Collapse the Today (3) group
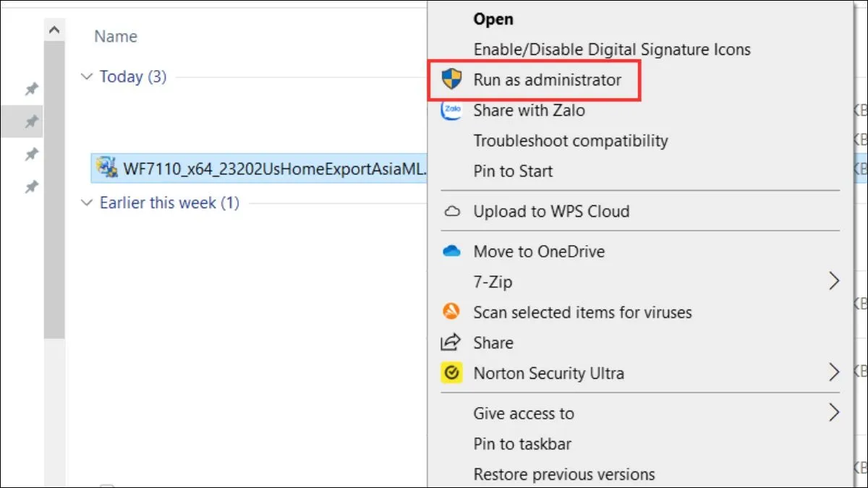Screen dimensions: 868x488 (x=87, y=76)
